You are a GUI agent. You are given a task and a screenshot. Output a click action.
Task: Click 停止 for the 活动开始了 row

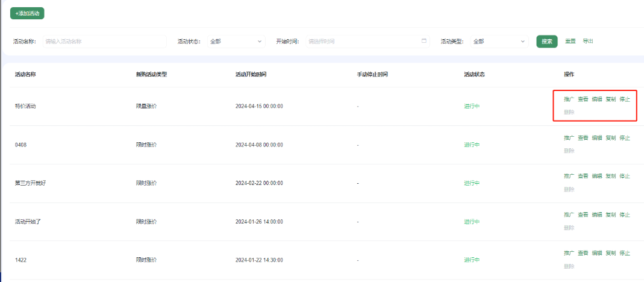625,215
